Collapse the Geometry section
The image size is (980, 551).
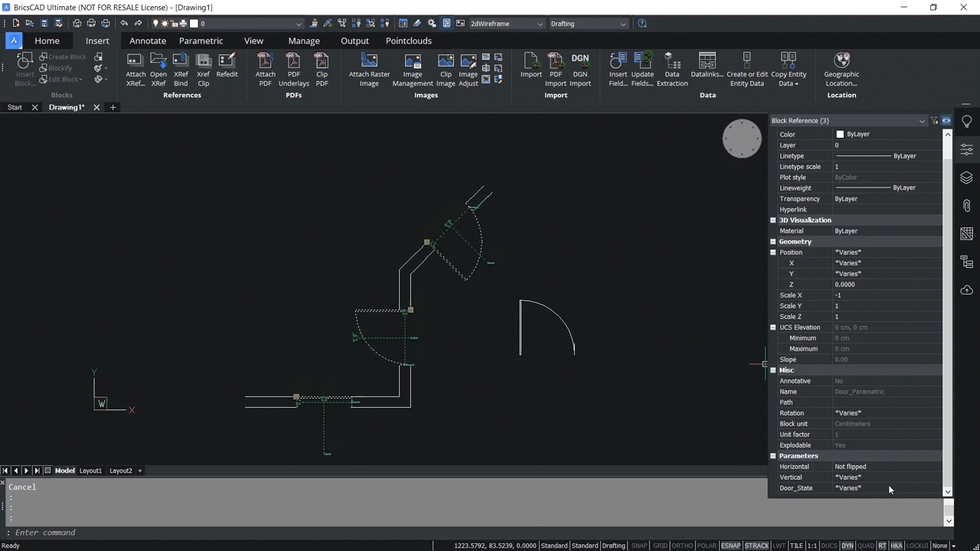[x=773, y=242]
